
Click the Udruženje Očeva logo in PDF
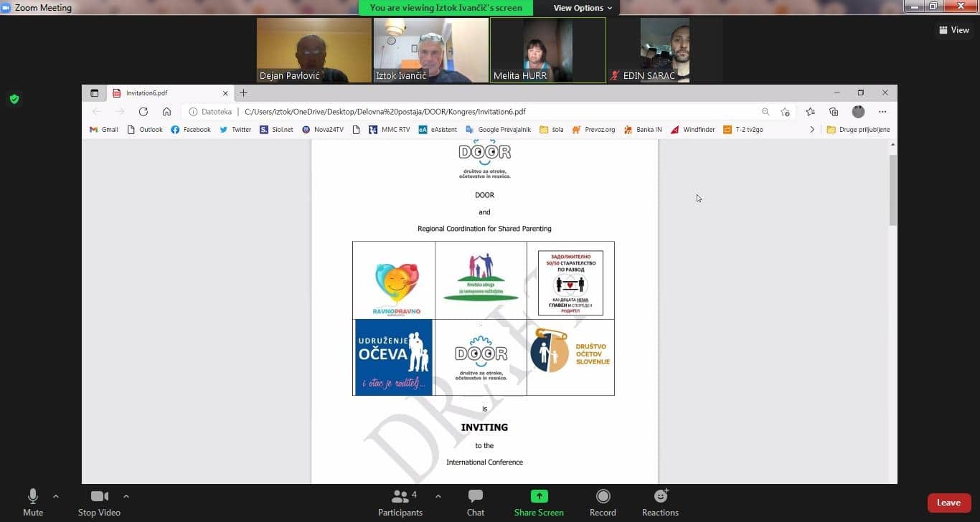point(394,357)
